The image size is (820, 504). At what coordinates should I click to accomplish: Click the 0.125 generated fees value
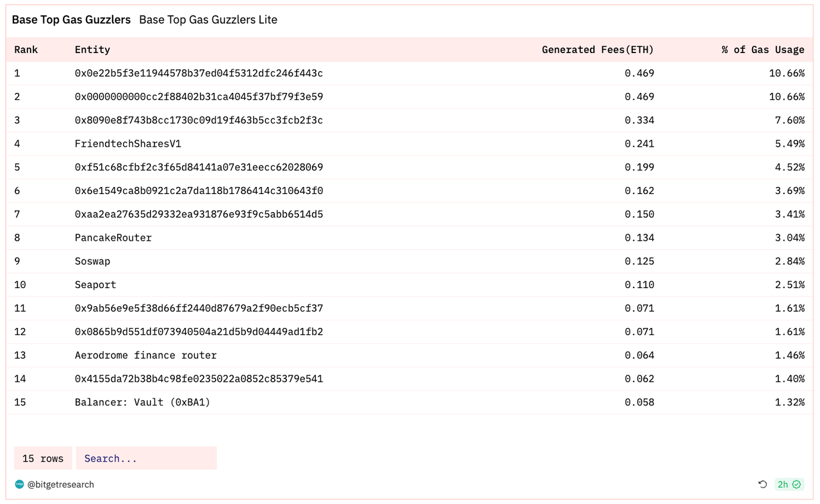pos(639,261)
